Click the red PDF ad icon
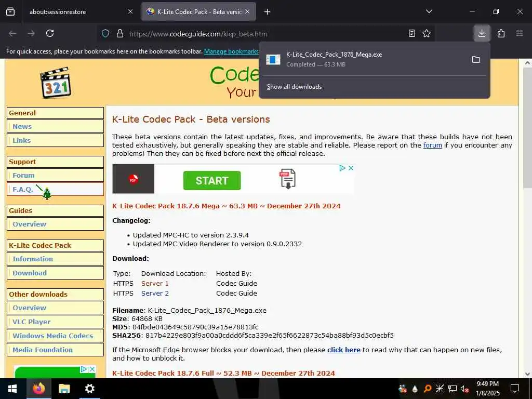The width and height of the screenshot is (532, 399). pos(134,179)
